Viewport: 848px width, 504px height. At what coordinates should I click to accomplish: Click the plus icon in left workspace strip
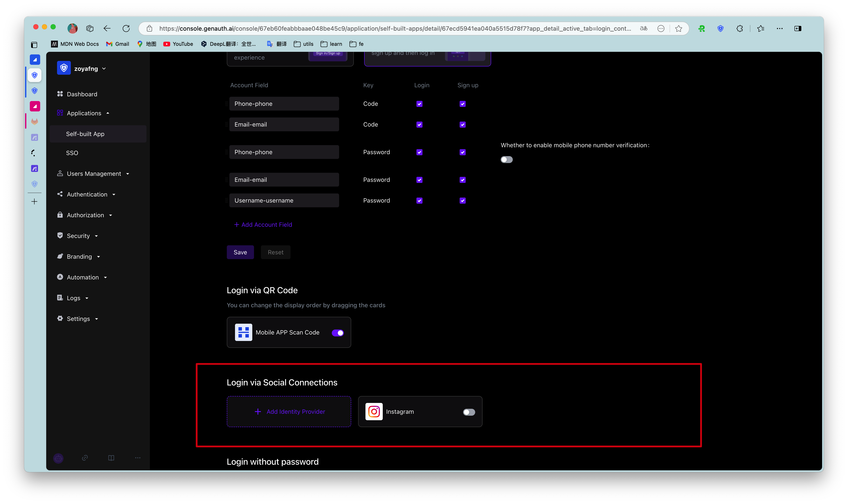tap(34, 202)
